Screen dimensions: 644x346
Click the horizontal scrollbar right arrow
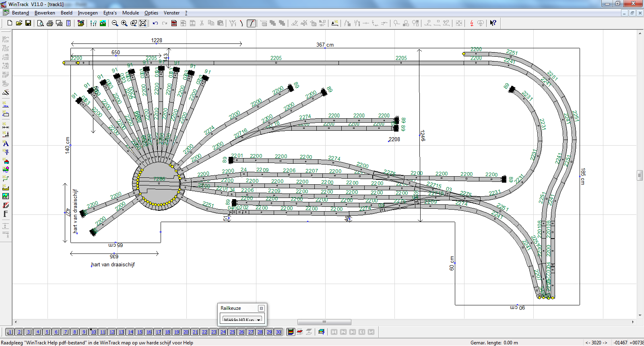pos(633,322)
